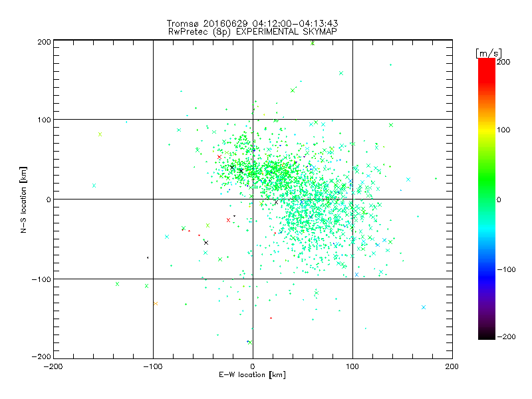Click the plot title 'Tromsø 20160629 04:12:00-04:13:43'
Image resolution: width=532 pixels, height=399 pixels.
(252, 23)
